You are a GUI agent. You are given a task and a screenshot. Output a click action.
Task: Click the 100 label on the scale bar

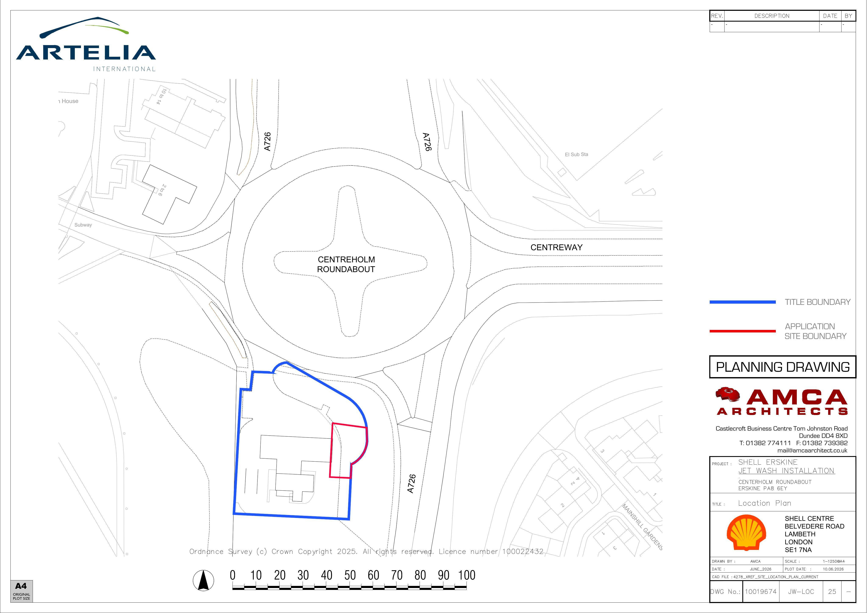click(467, 576)
